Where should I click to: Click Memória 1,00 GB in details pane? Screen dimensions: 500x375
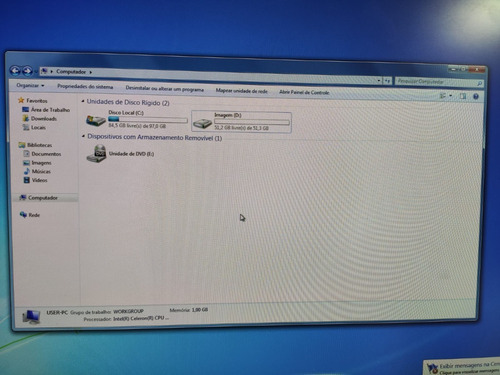[189, 310]
